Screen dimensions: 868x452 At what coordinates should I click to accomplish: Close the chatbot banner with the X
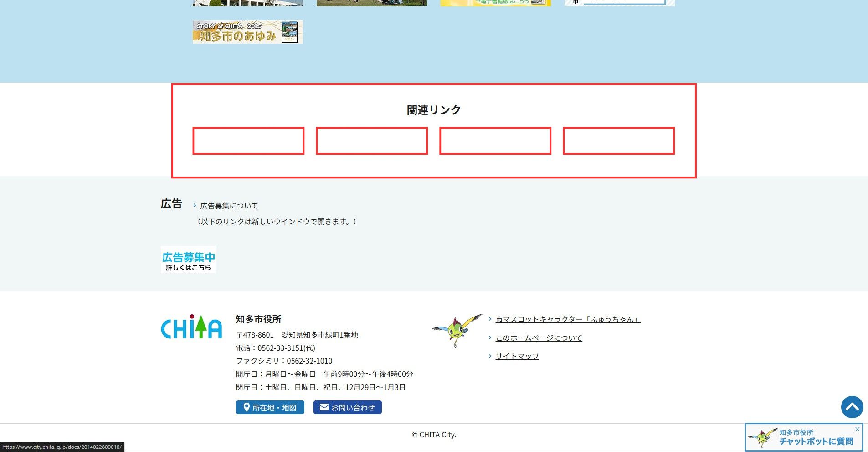857,429
